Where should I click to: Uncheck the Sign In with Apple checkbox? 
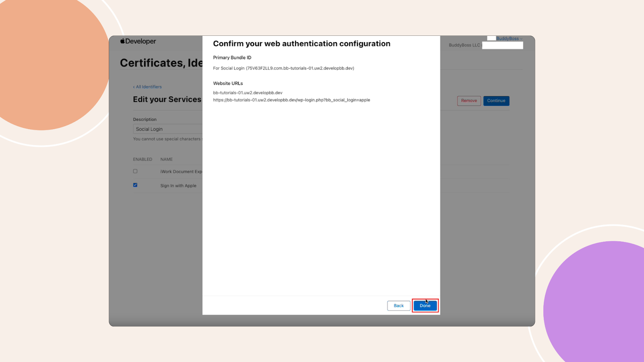(x=135, y=185)
